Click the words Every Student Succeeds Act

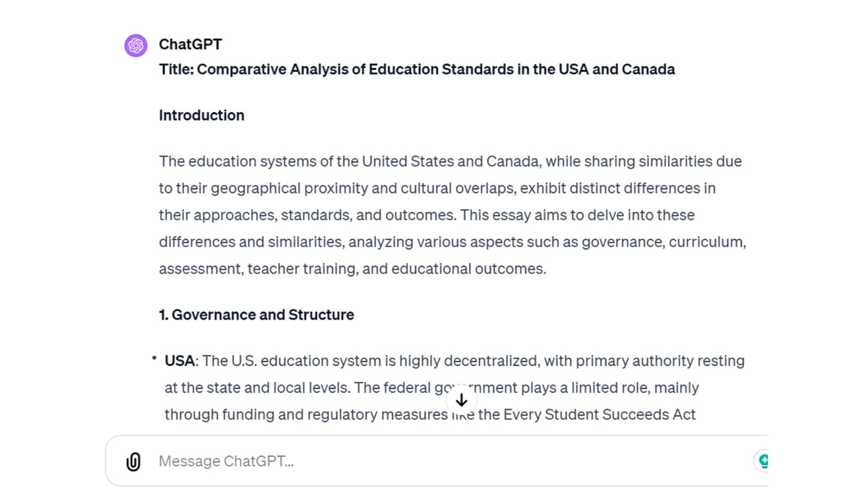(599, 415)
